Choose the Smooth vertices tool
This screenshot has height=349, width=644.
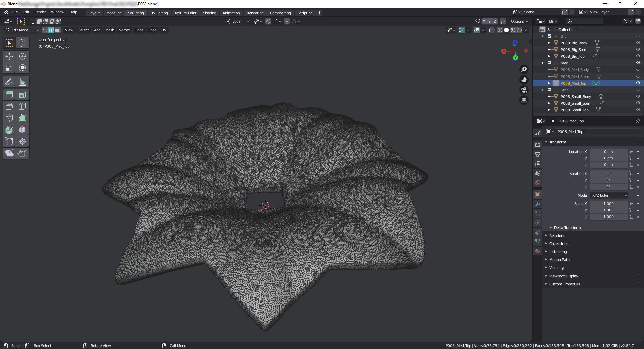[22, 130]
